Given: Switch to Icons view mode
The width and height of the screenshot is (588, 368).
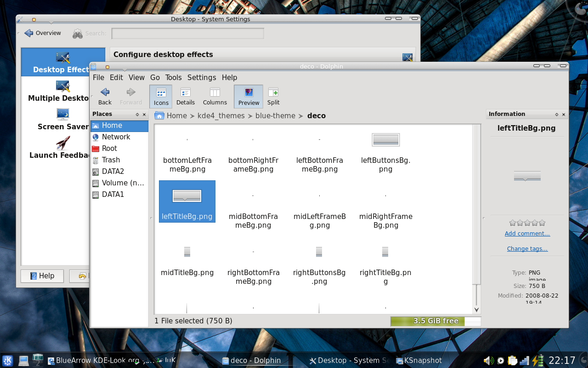Looking at the screenshot, I should point(161,97).
